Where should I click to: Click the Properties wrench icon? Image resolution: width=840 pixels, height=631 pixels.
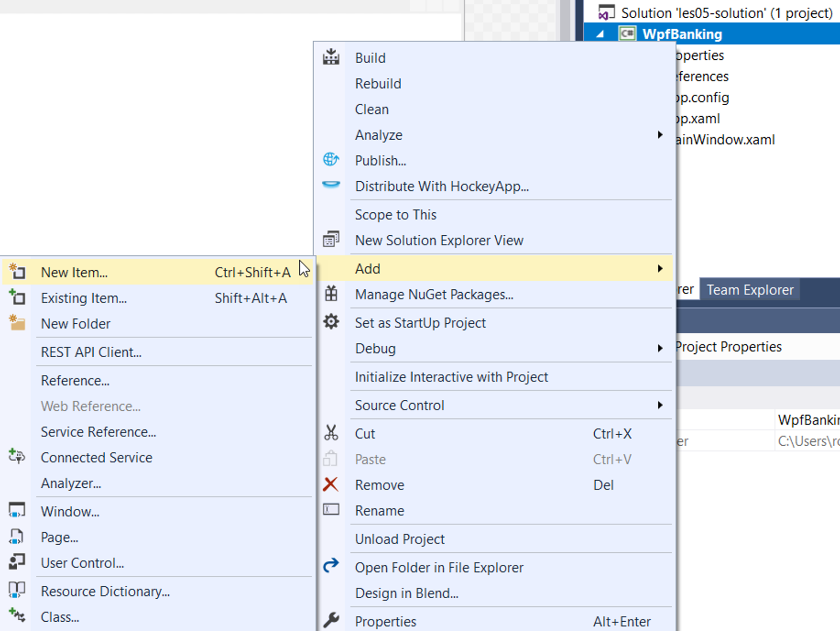click(331, 620)
